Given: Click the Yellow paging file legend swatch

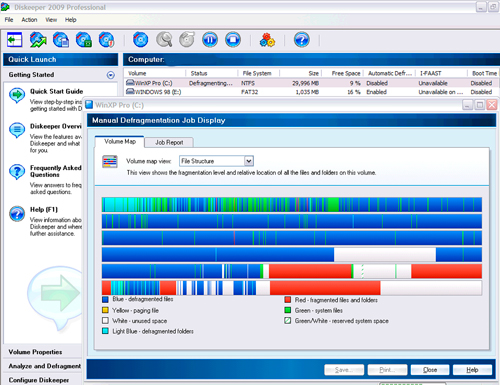Looking at the screenshot, I should pos(105,310).
